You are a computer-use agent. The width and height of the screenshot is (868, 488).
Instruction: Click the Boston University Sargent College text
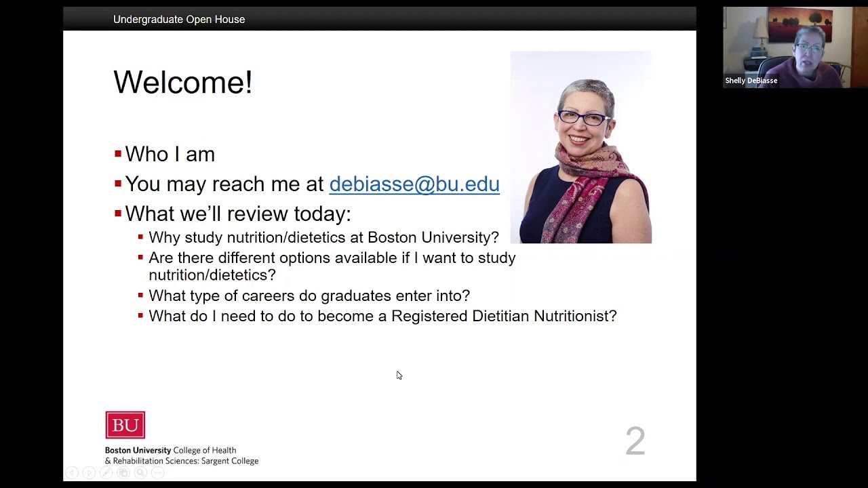(x=181, y=455)
